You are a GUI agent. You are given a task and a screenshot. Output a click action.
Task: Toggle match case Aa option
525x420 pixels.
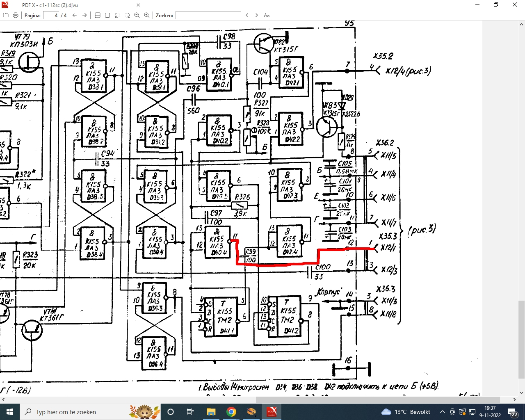(267, 15)
